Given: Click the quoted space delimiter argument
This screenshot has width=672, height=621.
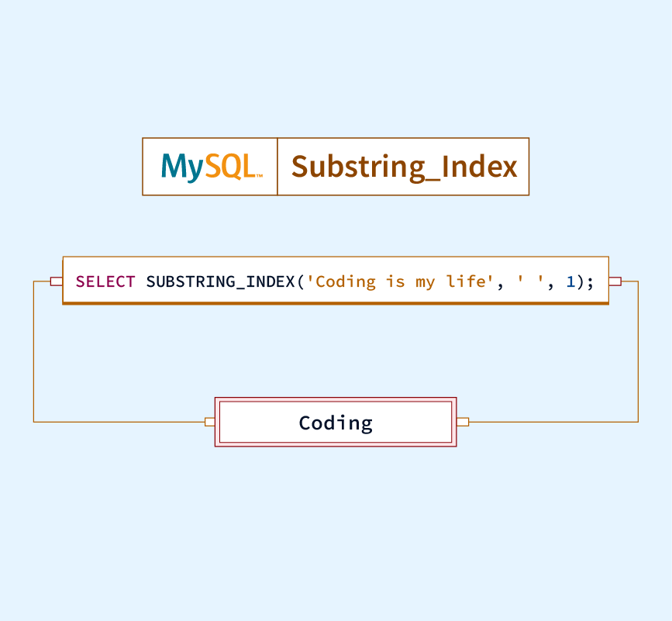Looking at the screenshot, I should (530, 281).
